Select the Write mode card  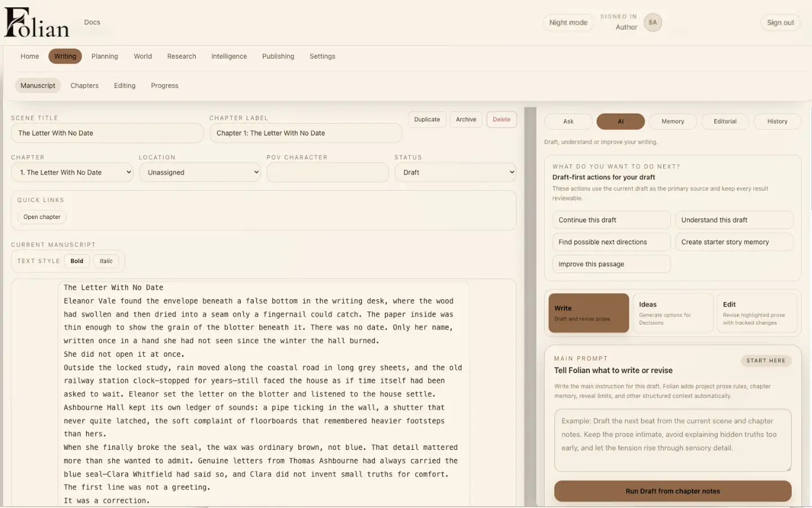589,313
